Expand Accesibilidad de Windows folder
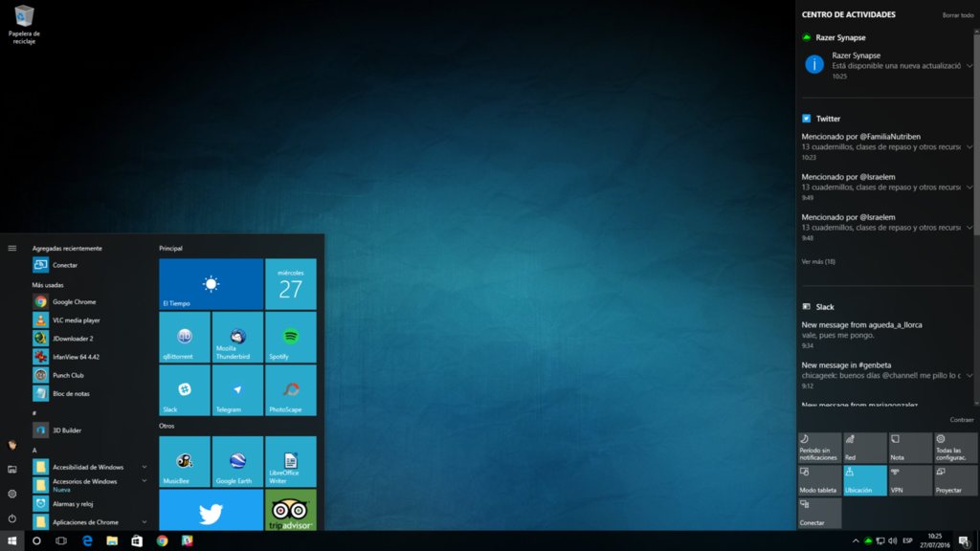The height and width of the screenshot is (551, 980). (x=145, y=467)
